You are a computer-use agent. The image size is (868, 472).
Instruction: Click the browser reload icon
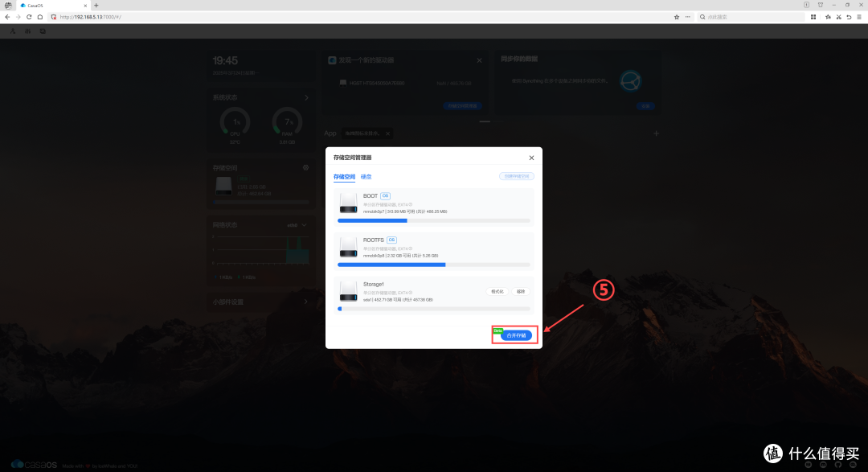click(x=29, y=17)
